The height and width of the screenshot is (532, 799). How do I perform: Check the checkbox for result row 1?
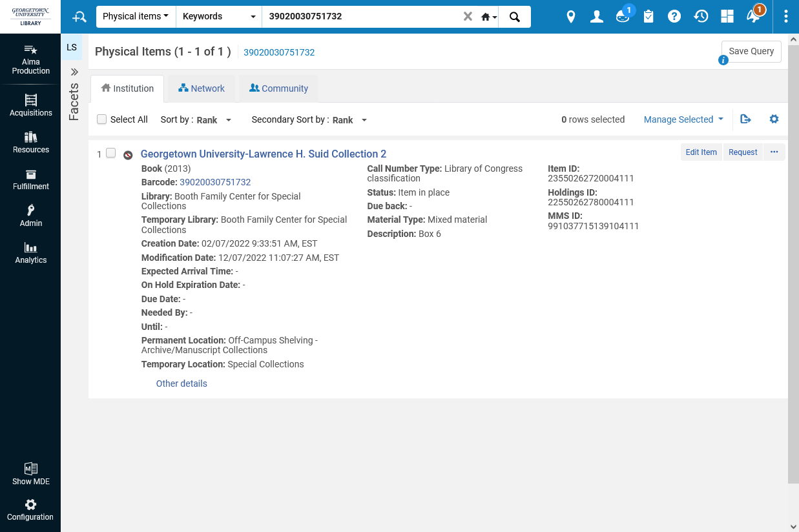click(110, 153)
